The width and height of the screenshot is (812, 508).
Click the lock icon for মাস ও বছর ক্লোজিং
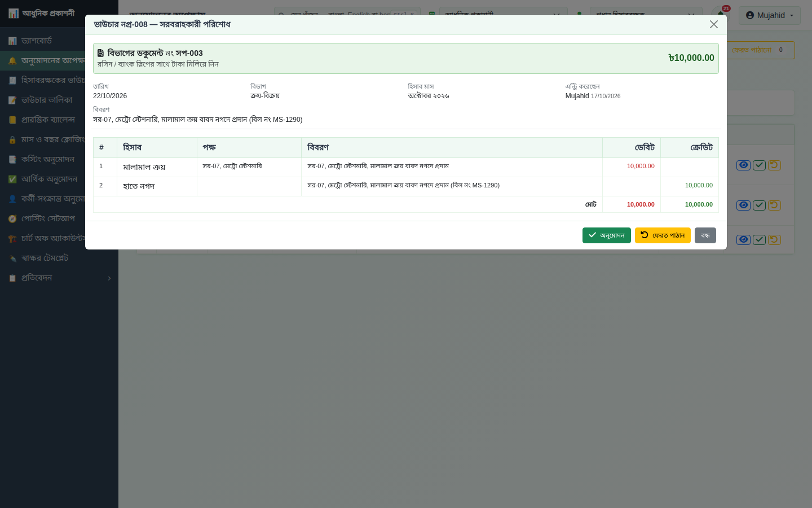(12, 139)
